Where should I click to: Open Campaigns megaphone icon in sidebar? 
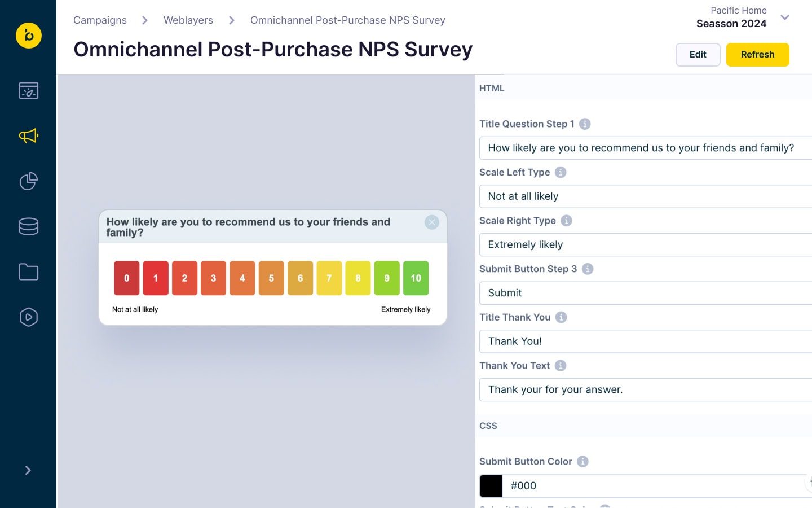click(29, 135)
